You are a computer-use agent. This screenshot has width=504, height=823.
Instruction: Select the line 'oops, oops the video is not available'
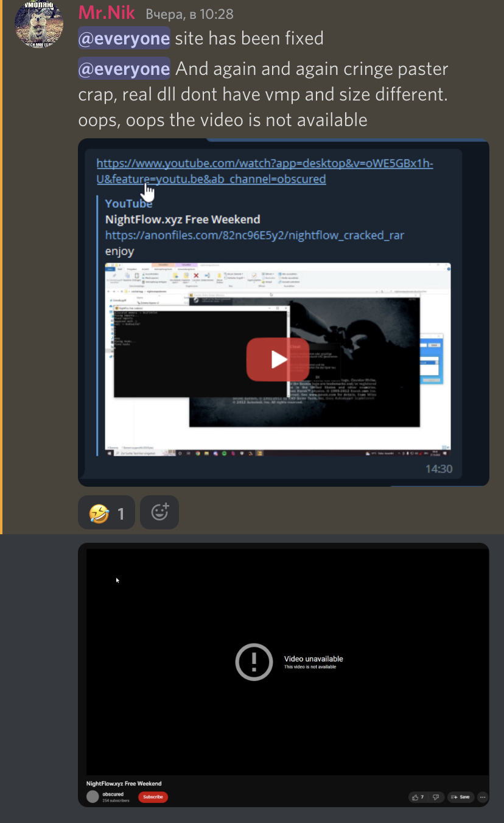223,119
